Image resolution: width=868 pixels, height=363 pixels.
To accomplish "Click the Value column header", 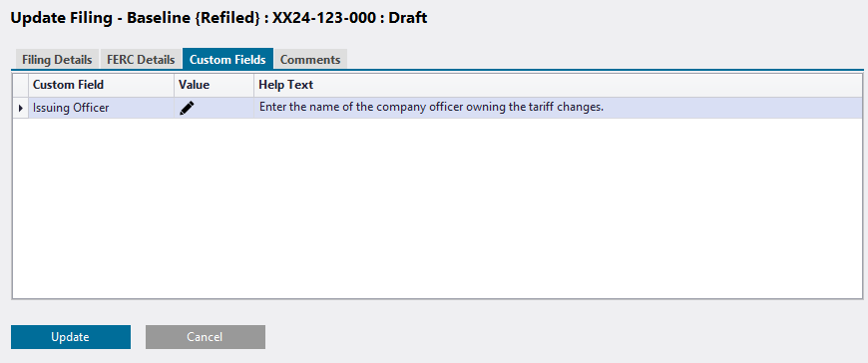I will click(215, 85).
